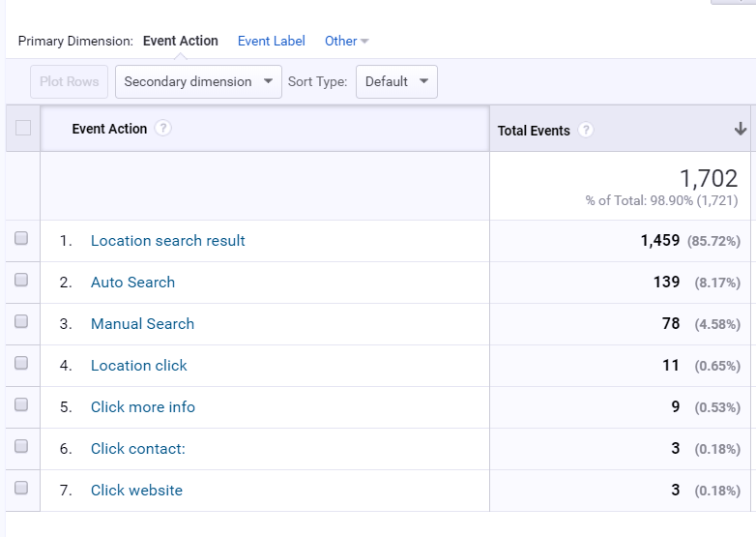Screen dimensions: 756x537
Task: Toggle the select-all checkbox in table header
Action: (x=23, y=128)
